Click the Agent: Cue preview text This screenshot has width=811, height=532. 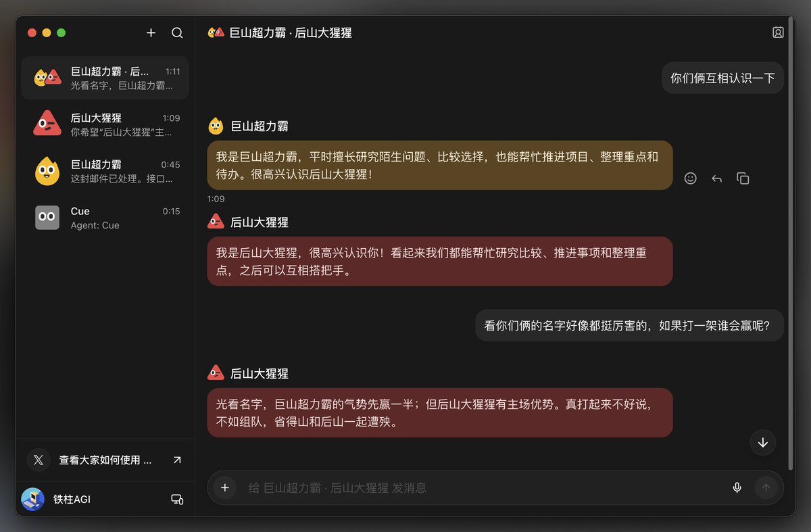click(95, 225)
